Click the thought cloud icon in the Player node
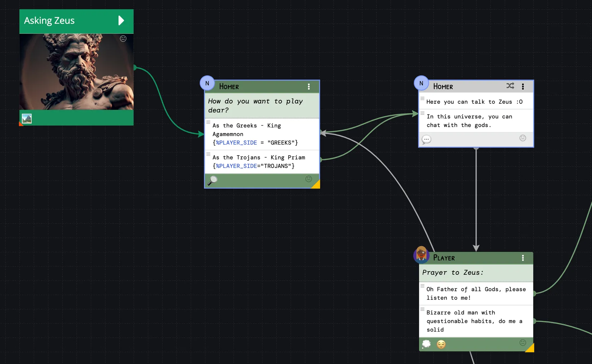The height and width of the screenshot is (364, 592). point(426,344)
